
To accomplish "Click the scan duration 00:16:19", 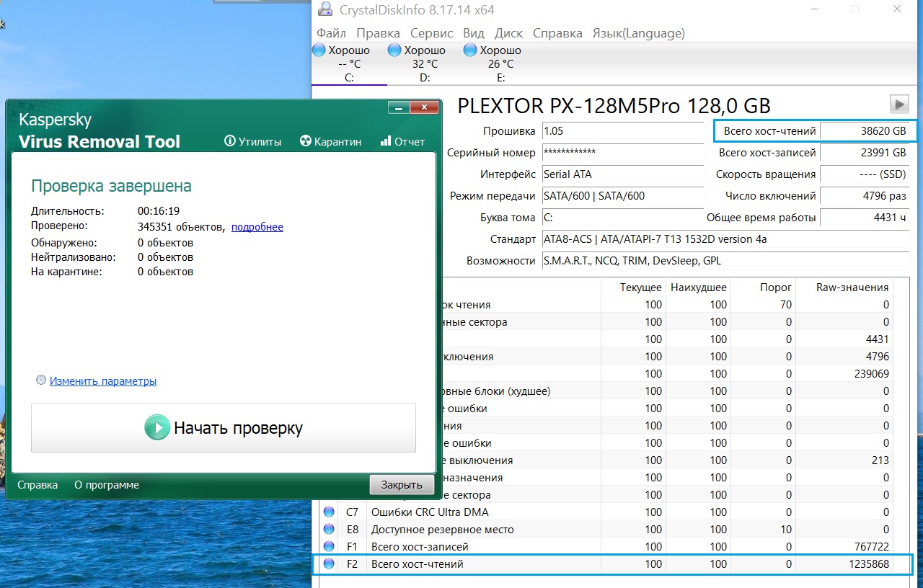I will click(159, 211).
